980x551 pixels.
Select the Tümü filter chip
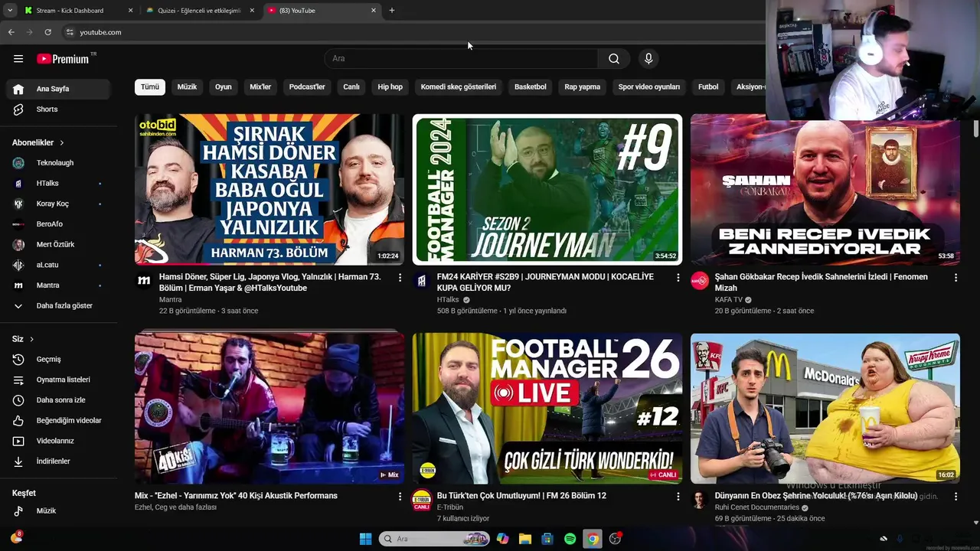click(x=150, y=87)
